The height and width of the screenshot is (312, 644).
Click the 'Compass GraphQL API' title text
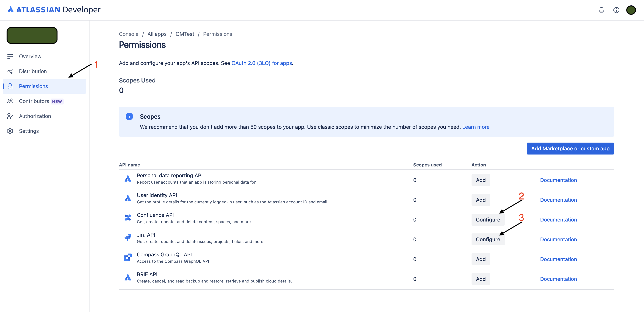pos(164,255)
